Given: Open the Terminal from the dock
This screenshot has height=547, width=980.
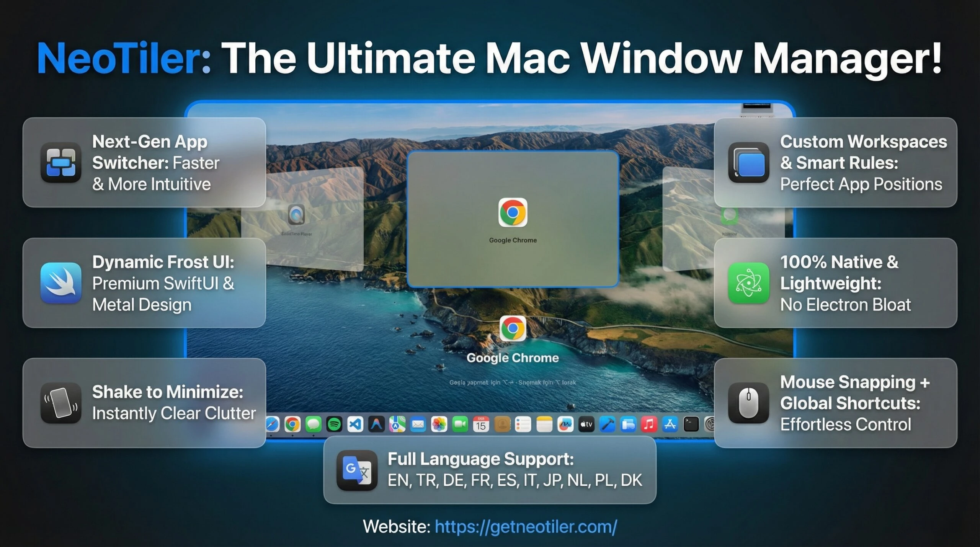Looking at the screenshot, I should [691, 423].
